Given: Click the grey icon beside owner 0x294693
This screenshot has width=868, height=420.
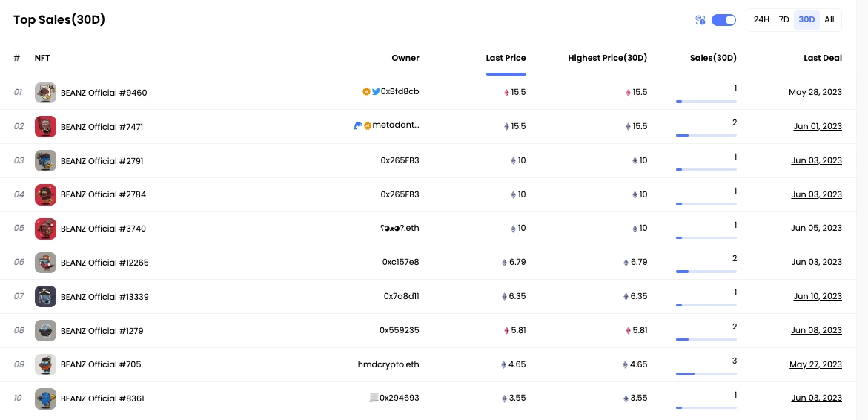Looking at the screenshot, I should pos(374,398).
